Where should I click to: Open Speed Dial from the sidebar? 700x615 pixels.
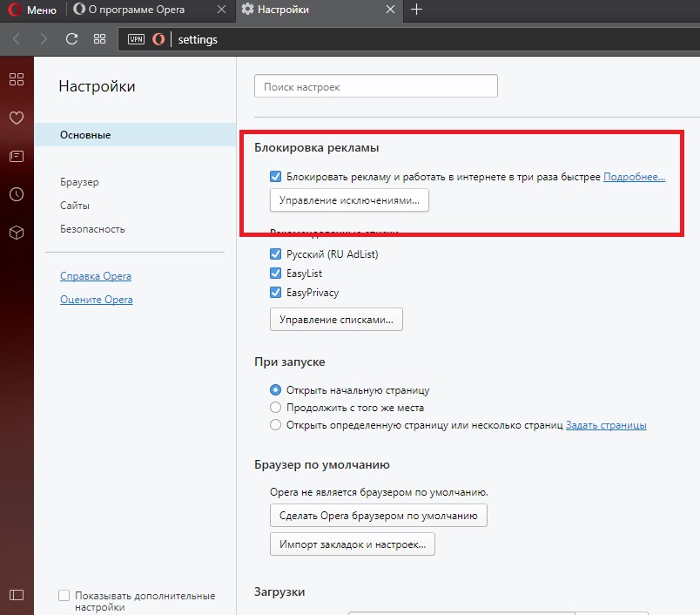point(17,79)
